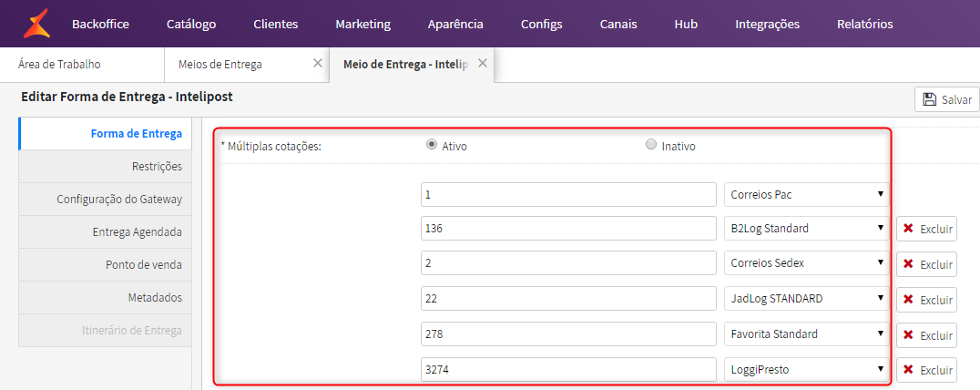Open Metadados side tab
980x390 pixels.
point(106,297)
